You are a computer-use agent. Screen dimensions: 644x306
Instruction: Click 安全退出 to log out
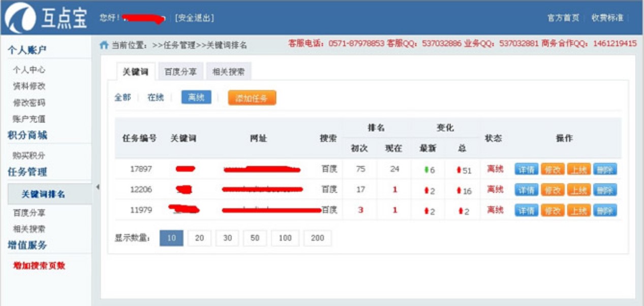coord(194,18)
